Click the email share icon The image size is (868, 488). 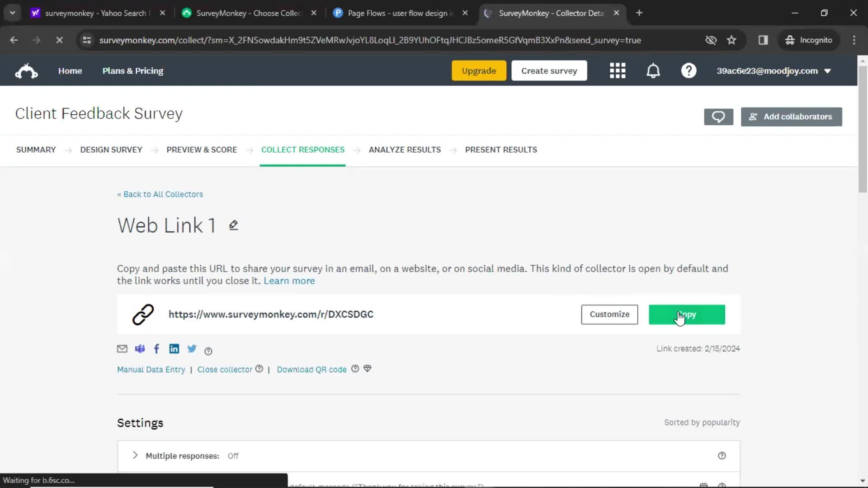pos(122,348)
